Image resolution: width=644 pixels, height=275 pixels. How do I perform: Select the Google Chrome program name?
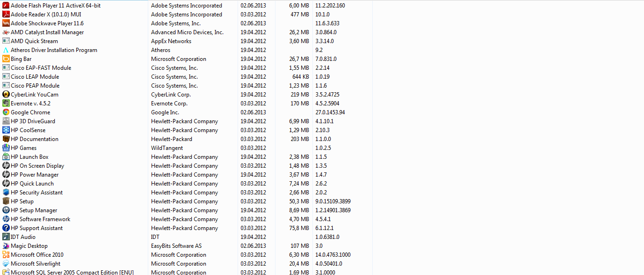30,112
